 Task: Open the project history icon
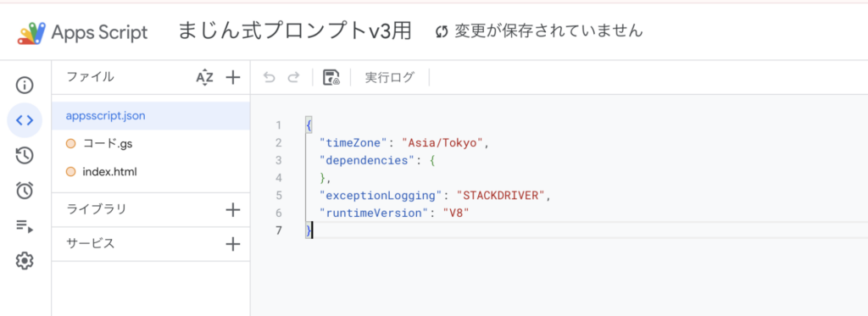click(25, 156)
